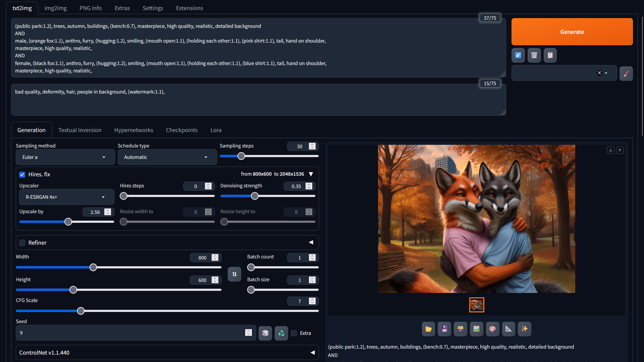The width and height of the screenshot is (644, 362).
Task: Click the swap width and height button
Action: pyautogui.click(x=234, y=274)
